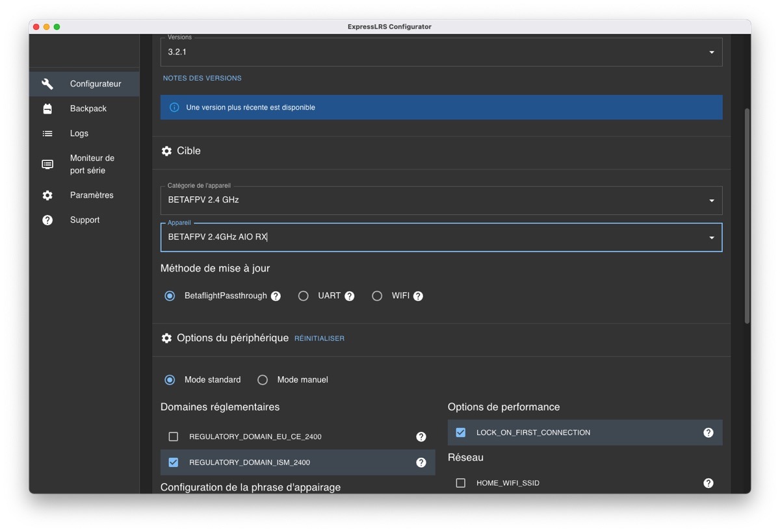Enable REGULATORY_DOMAIN_EU_CE_2400 checkbox
The image size is (780, 532).
(x=174, y=437)
